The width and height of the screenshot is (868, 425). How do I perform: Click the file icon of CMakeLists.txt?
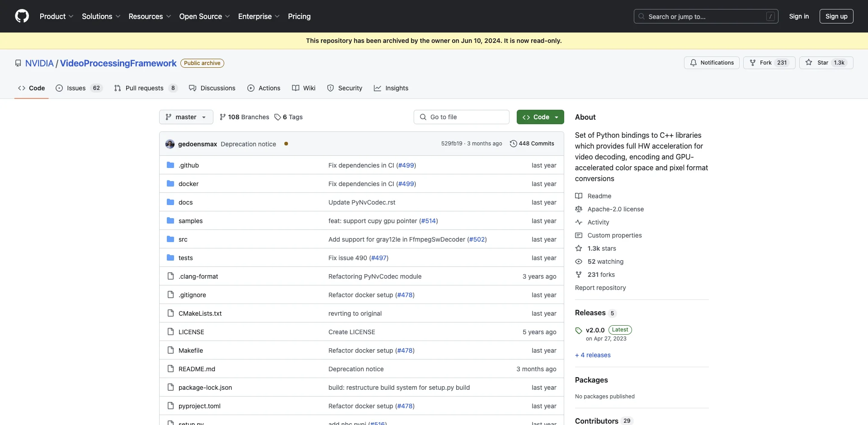pyautogui.click(x=170, y=313)
